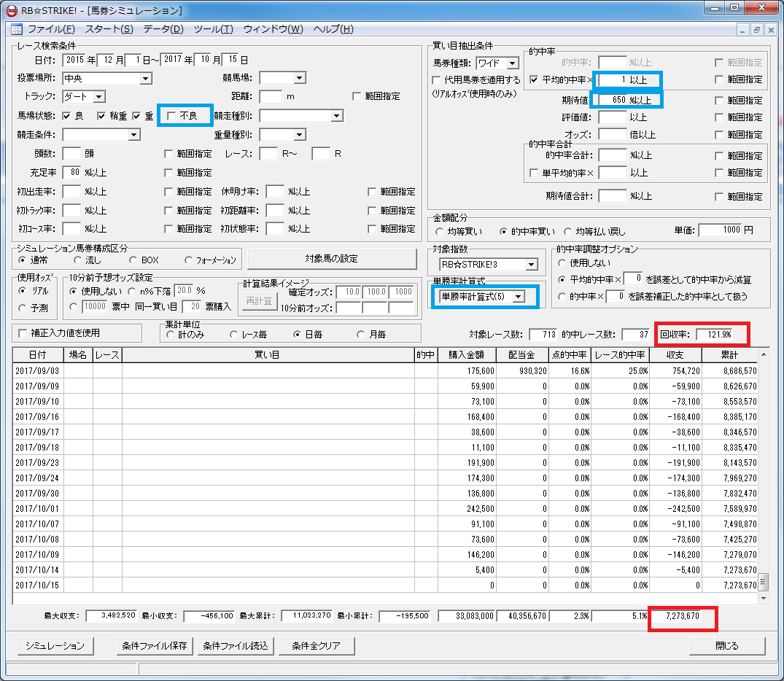Click 条件ファイル保存 button
The width and height of the screenshot is (784, 681).
(x=155, y=646)
